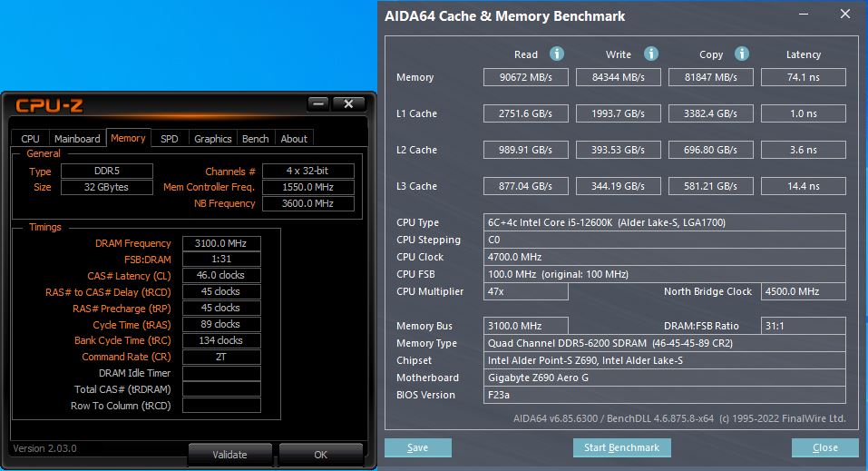
Task: Click the North Bridge Clock value 4500.0 MHz
Action: [804, 291]
